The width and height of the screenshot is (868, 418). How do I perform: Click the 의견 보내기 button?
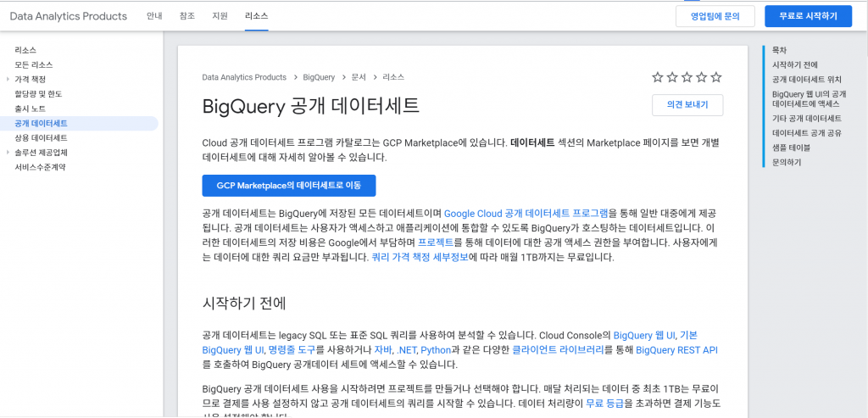click(687, 105)
